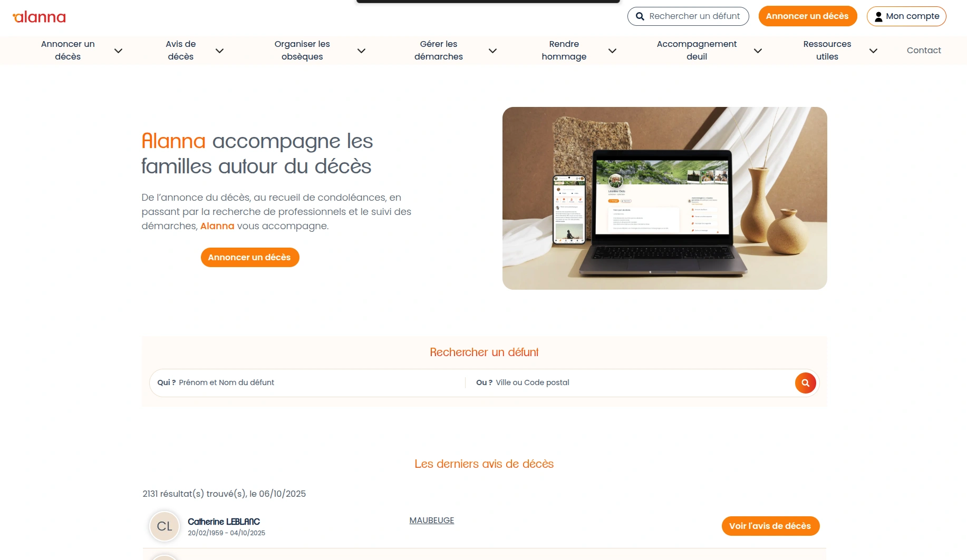Expand the Rendre hommage chevron
The height and width of the screenshot is (560, 967).
click(612, 51)
